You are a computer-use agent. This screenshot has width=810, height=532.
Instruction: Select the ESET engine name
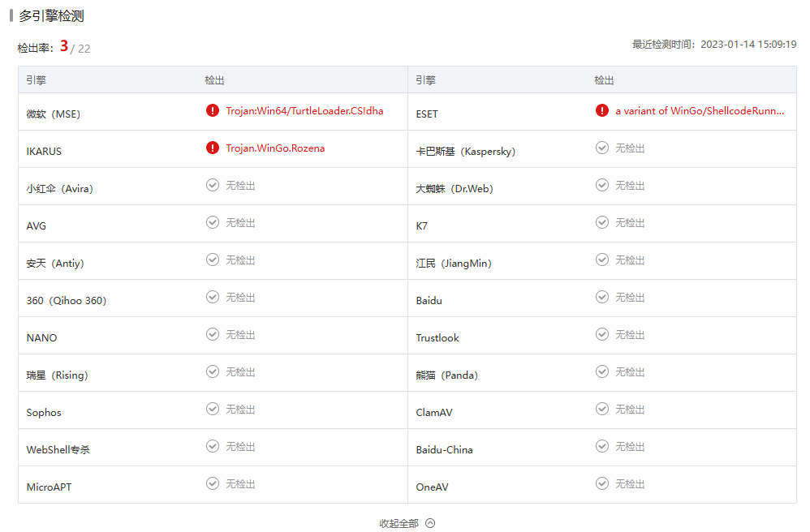(x=427, y=114)
